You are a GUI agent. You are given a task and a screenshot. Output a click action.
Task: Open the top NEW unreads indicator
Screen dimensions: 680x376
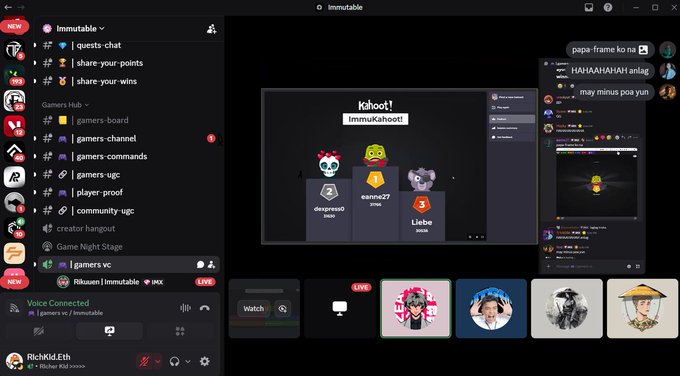coord(14,26)
